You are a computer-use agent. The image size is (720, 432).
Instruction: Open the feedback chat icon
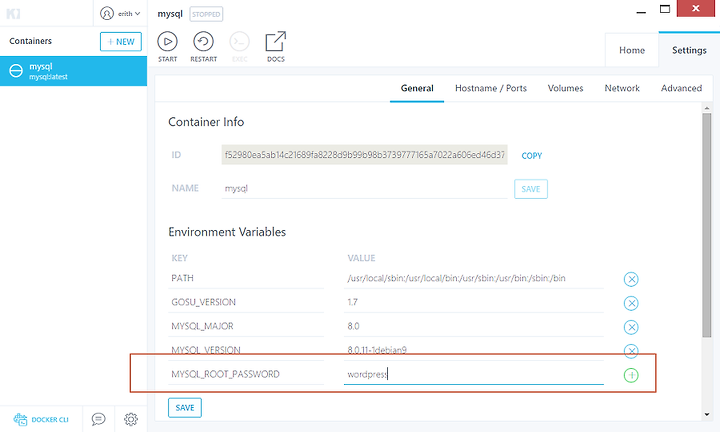point(98,419)
